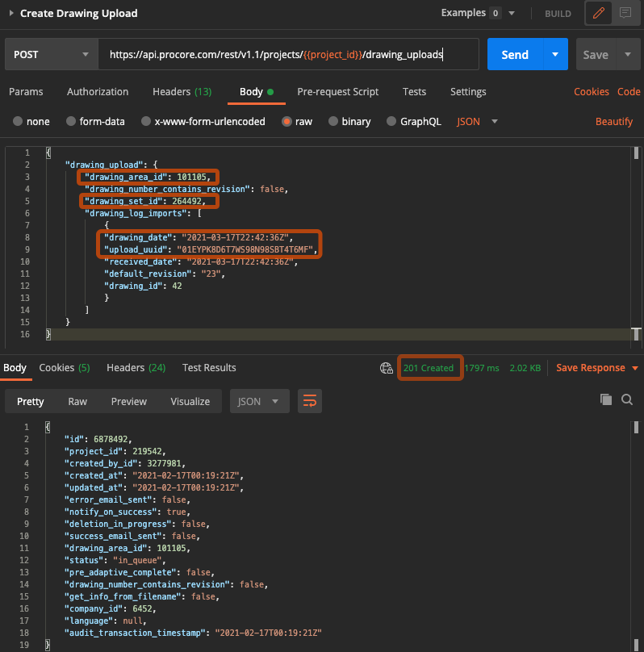Click the "drawing_id": 42 line
The image size is (644, 652).
pos(143,286)
